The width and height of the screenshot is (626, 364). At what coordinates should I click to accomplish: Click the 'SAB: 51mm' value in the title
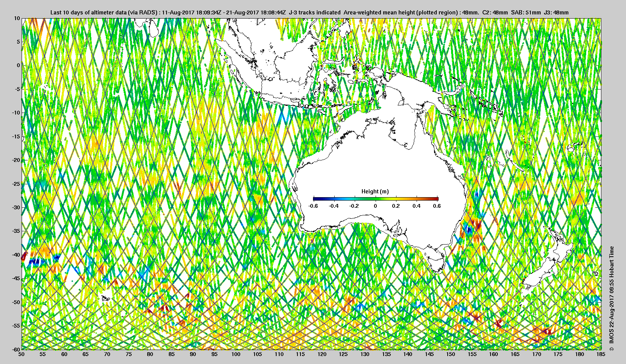point(526,13)
